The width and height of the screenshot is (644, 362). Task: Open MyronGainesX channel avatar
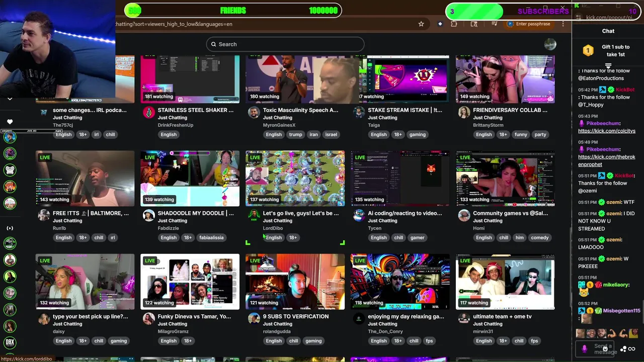pyautogui.click(x=254, y=113)
